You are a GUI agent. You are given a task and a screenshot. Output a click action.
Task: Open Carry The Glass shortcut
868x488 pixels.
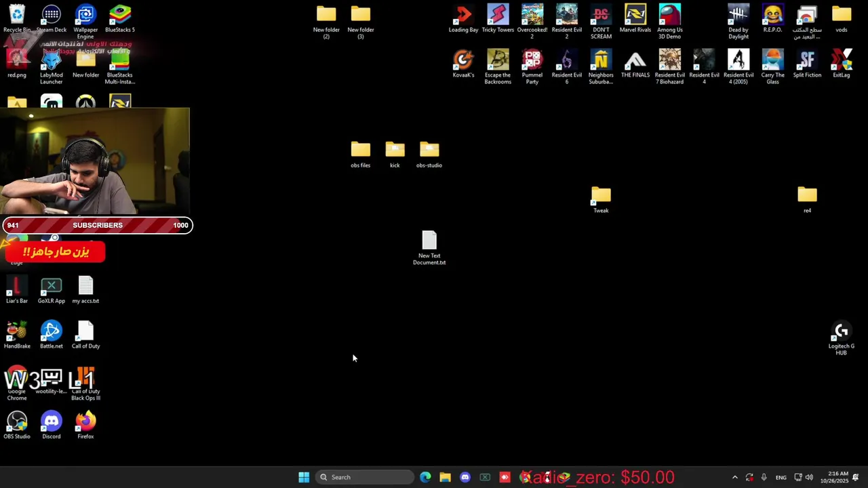pos(772,66)
